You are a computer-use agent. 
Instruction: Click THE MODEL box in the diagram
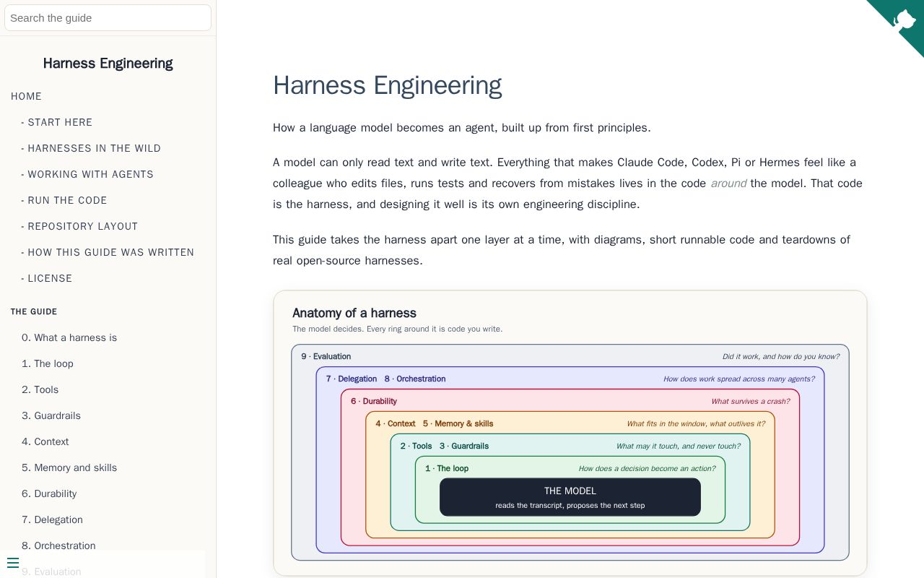pos(570,497)
